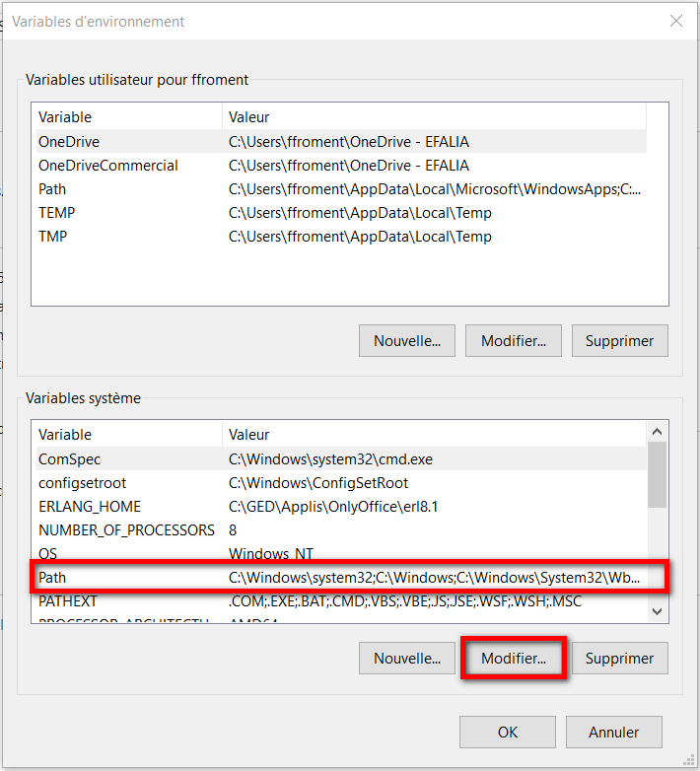Cancel the dialog with Annuler

click(x=613, y=732)
